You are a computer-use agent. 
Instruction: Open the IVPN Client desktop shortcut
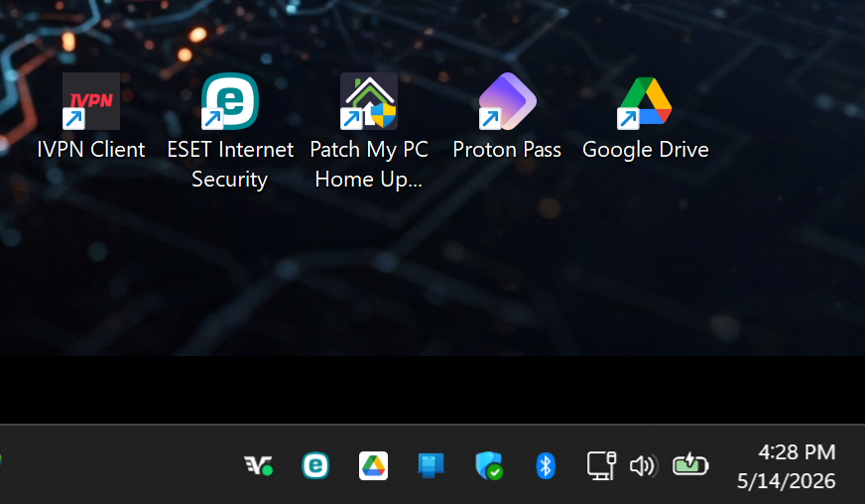click(x=91, y=101)
